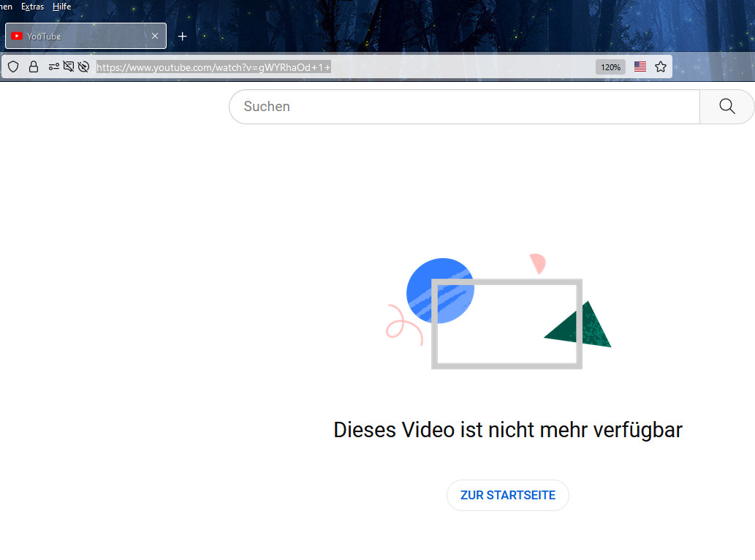This screenshot has height=560, width=755.
Task: Close the YouTube tab
Action: pyautogui.click(x=155, y=36)
